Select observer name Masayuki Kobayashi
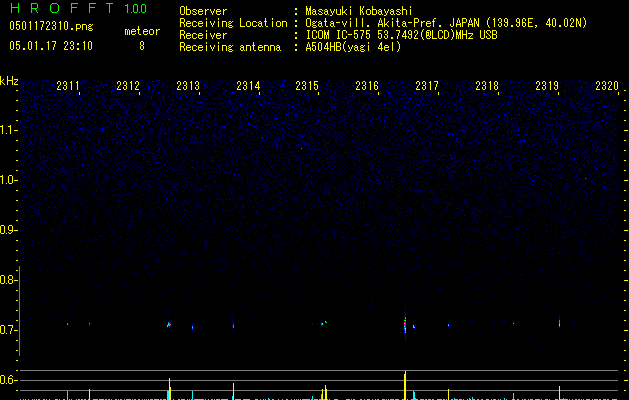 tap(359, 11)
